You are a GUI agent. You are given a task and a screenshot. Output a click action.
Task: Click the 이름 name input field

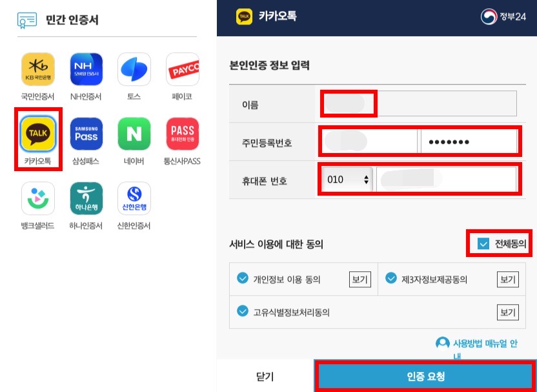(x=419, y=104)
